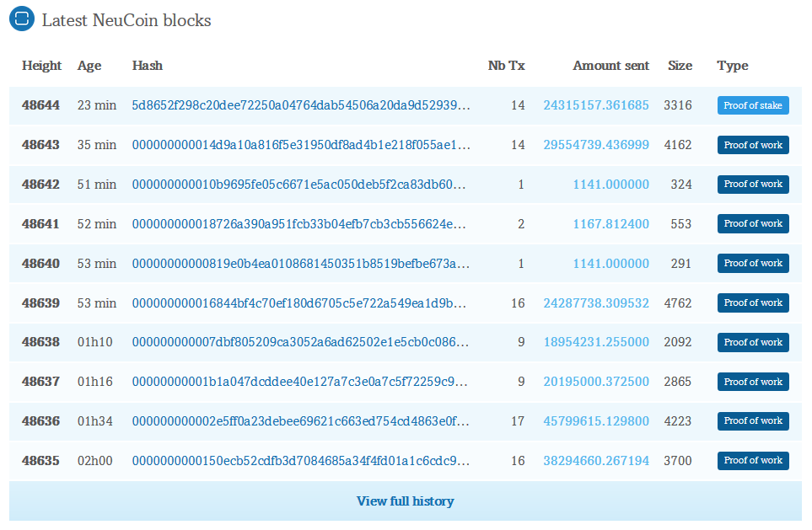812x530 pixels.
Task: Open block hash starting with 0000000000150ecb52cd
Action: (301, 461)
